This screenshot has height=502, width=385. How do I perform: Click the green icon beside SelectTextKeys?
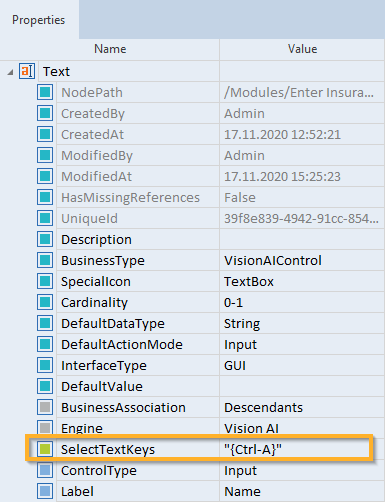[x=45, y=449]
